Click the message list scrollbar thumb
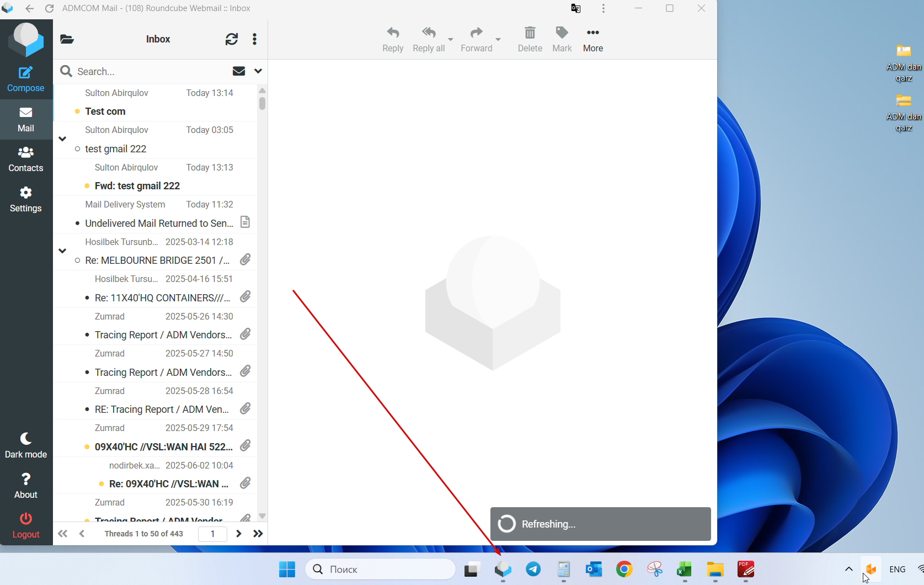This screenshot has width=924, height=585. 263,103
